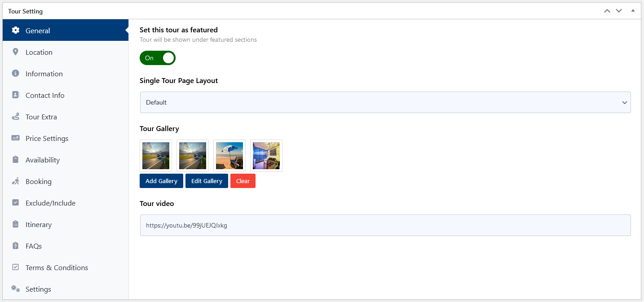Screen dimensions: 644x302
Task: Click the FAQs question clipboard icon
Action: 16,246
